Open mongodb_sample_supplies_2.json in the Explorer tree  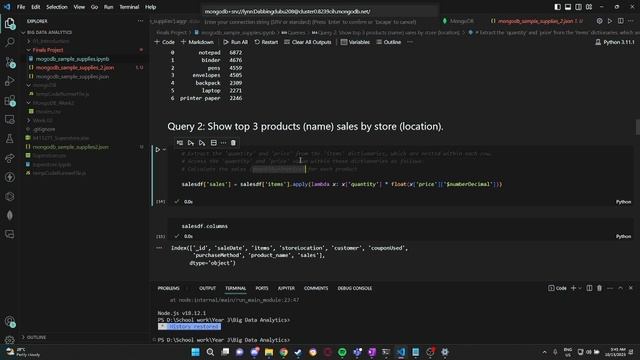coord(75,68)
